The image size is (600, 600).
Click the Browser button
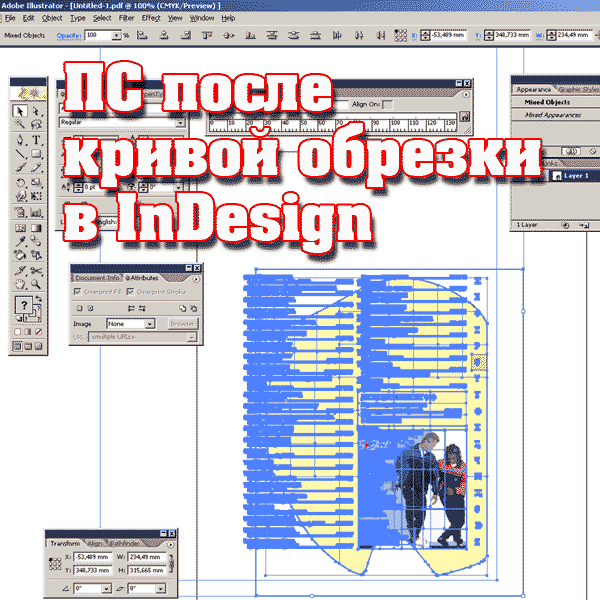tap(182, 324)
